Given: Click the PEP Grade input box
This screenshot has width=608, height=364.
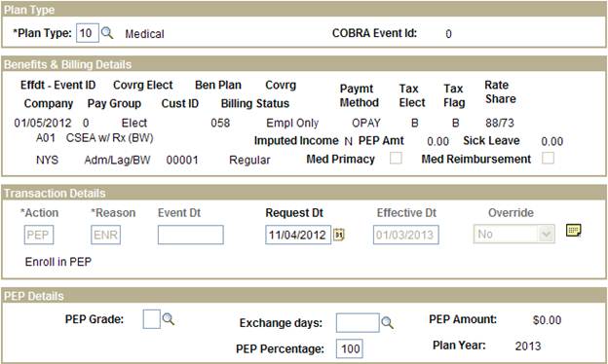Looking at the screenshot, I should (x=151, y=319).
